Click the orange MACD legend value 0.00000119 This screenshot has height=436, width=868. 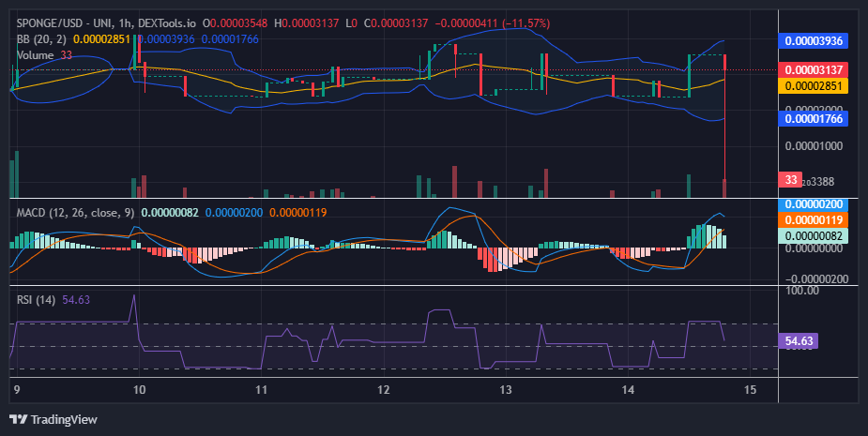297,213
